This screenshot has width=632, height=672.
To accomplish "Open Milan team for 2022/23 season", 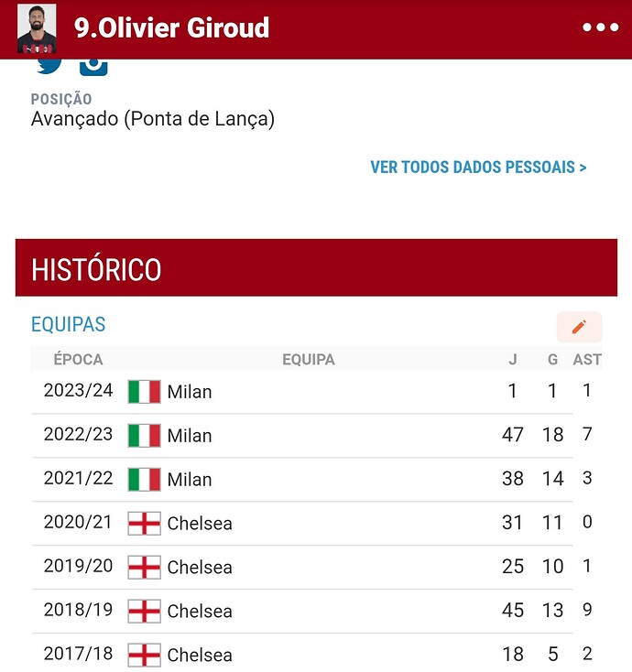I will coord(190,436).
